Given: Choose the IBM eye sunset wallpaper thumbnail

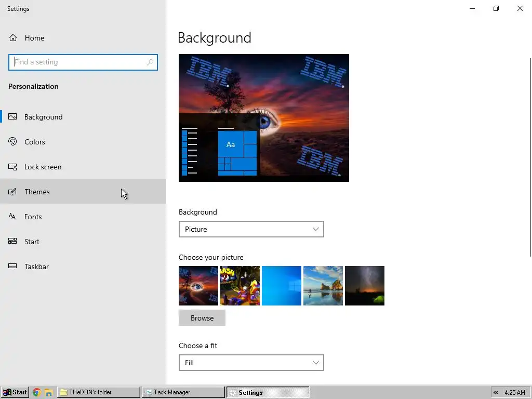Looking at the screenshot, I should tap(198, 286).
